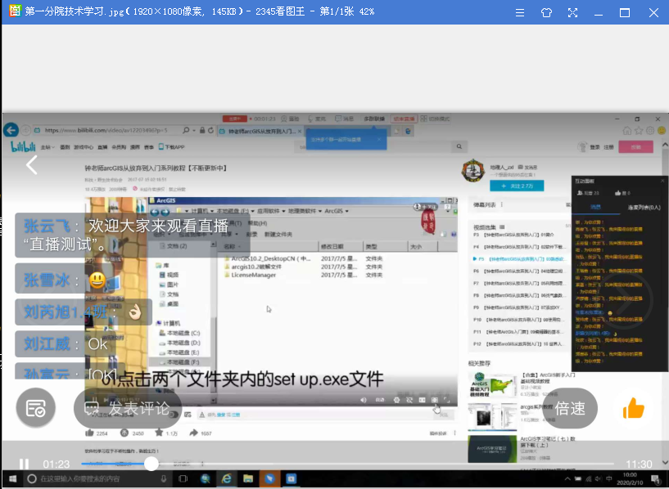669x489 pixels.
Task: Click the blue 关注 2.7万 follow button
Action: 517,186
